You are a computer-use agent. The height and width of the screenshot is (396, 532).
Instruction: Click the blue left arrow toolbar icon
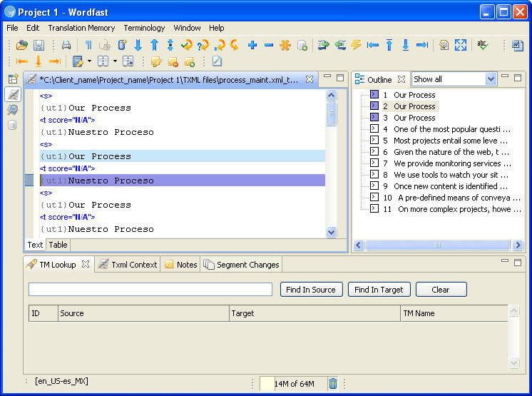[x=372, y=45]
